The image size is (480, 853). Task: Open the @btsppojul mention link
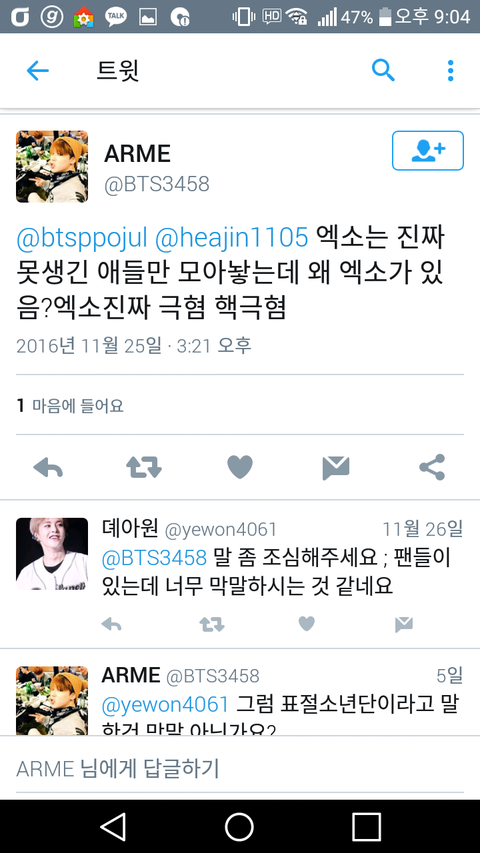point(82,238)
